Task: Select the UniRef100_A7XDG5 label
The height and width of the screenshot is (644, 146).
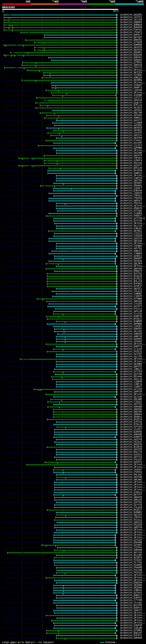Action: tap(131, 42)
